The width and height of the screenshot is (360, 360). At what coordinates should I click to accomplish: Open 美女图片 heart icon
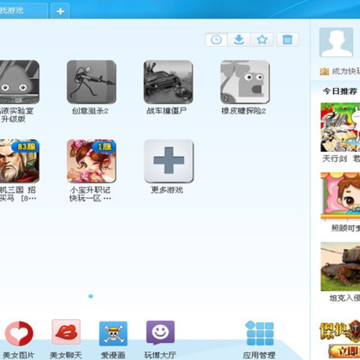coord(19,333)
